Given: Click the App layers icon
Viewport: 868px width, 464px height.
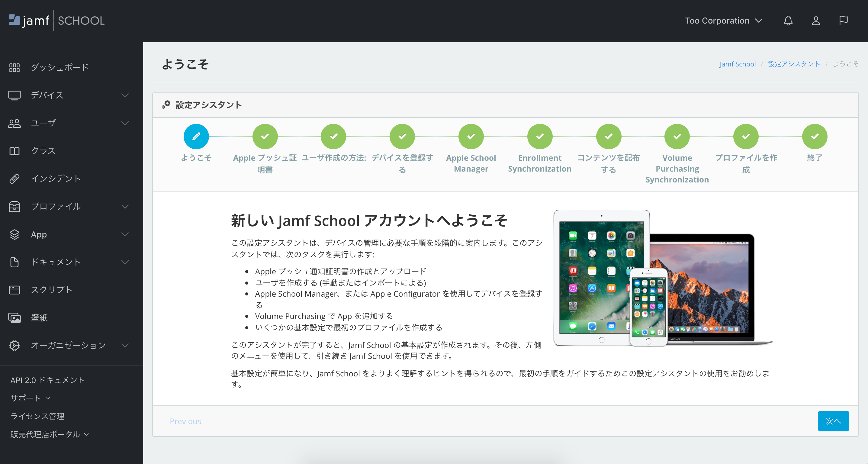Looking at the screenshot, I should [14, 234].
